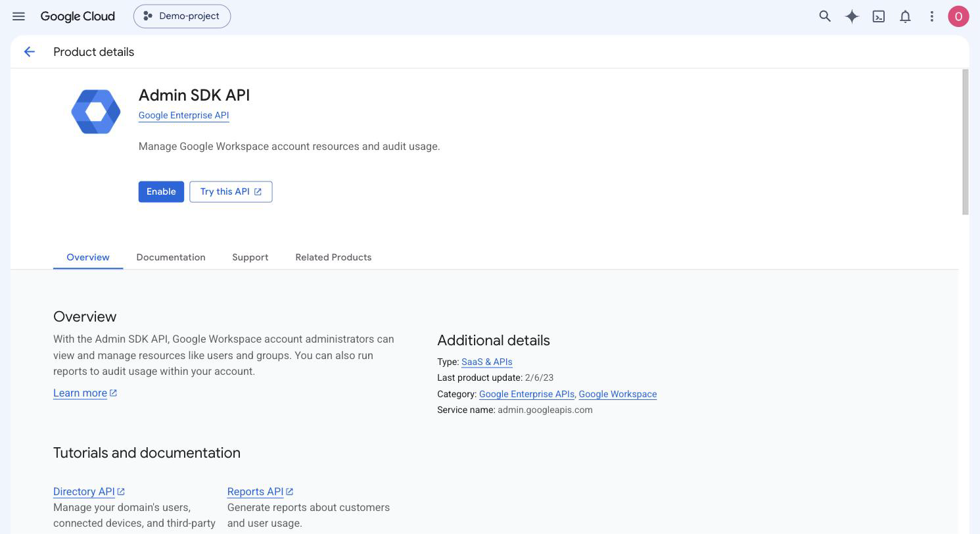Open the Reports API documentation link
Image resolution: width=980 pixels, height=534 pixels.
(x=260, y=492)
